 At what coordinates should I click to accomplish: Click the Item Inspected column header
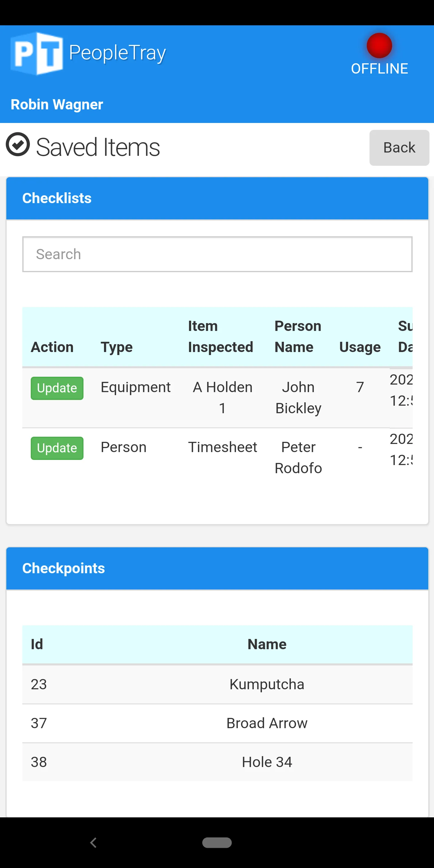[221, 337]
